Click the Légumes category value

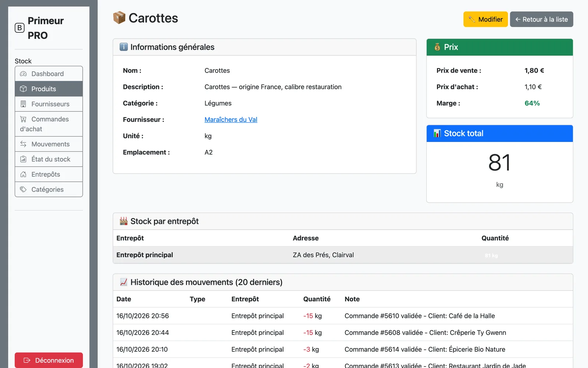tap(218, 103)
